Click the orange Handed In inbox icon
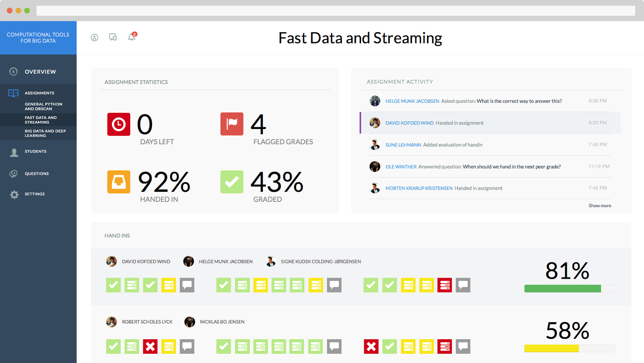 tap(119, 182)
